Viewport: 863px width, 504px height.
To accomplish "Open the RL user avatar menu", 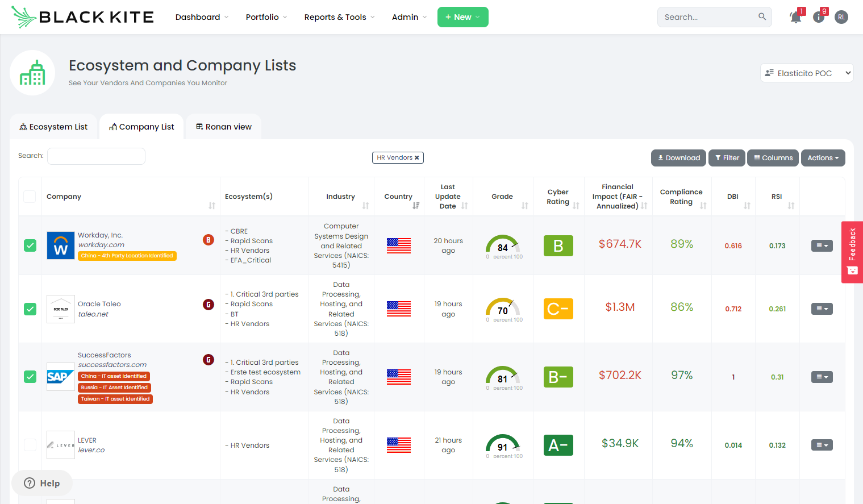I will (841, 17).
